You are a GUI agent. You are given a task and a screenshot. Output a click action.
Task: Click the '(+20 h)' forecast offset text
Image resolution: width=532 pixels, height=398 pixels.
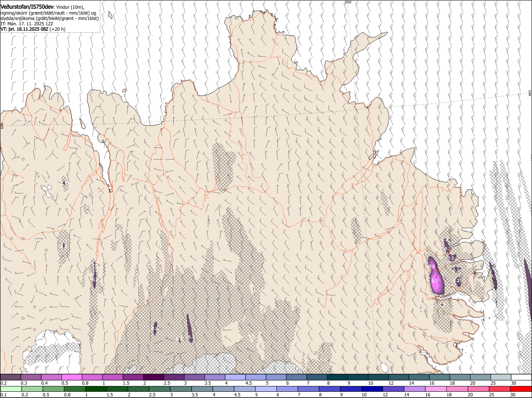click(x=57, y=29)
